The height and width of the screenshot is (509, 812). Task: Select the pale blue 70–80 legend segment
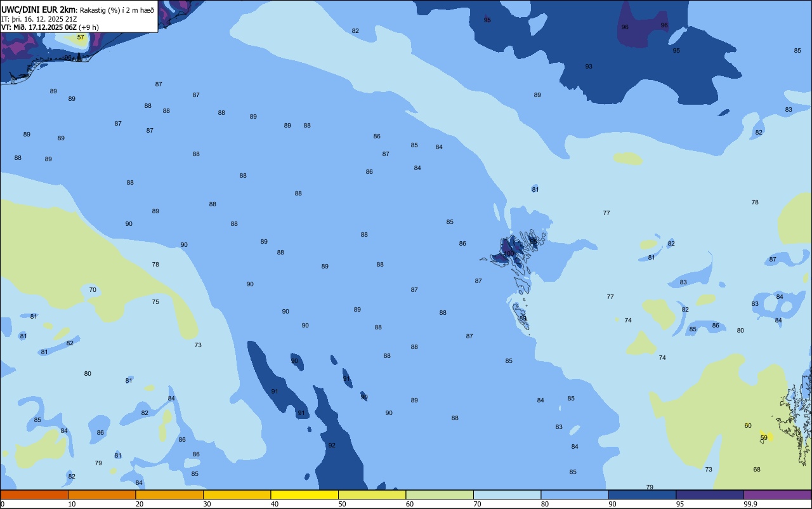pos(507,494)
